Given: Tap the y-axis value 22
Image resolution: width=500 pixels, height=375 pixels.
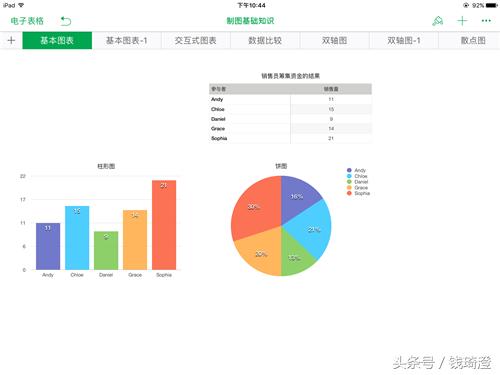Looking at the screenshot, I should coord(23,176).
